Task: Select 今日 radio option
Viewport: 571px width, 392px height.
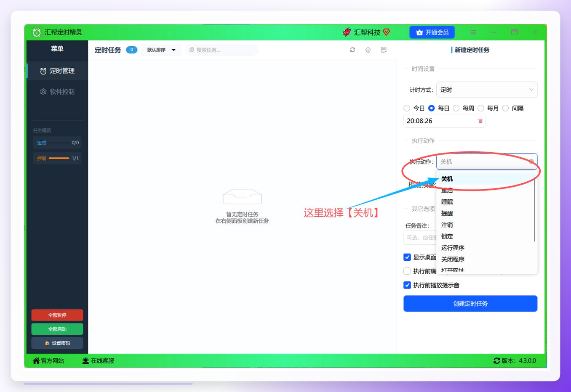Action: (x=407, y=108)
